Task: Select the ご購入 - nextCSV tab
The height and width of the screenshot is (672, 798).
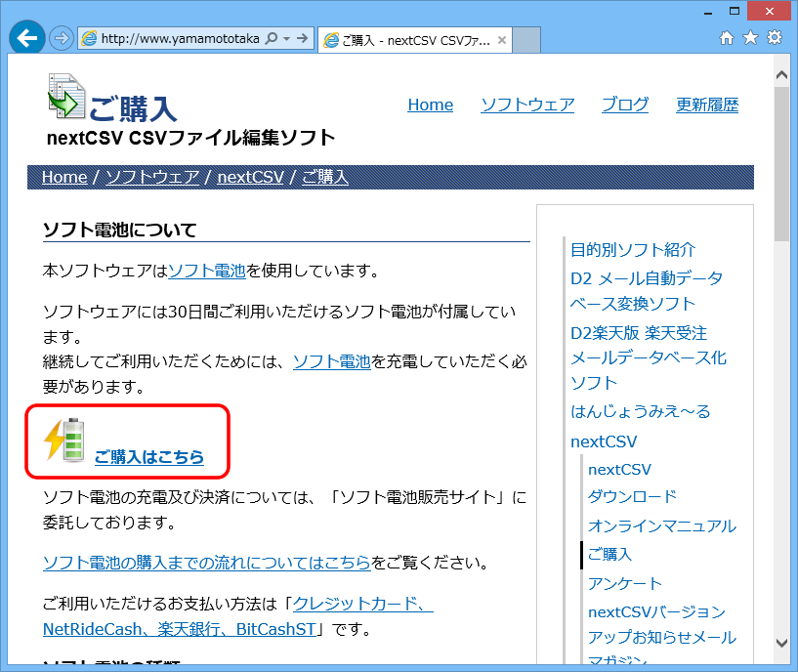Action: [410, 40]
